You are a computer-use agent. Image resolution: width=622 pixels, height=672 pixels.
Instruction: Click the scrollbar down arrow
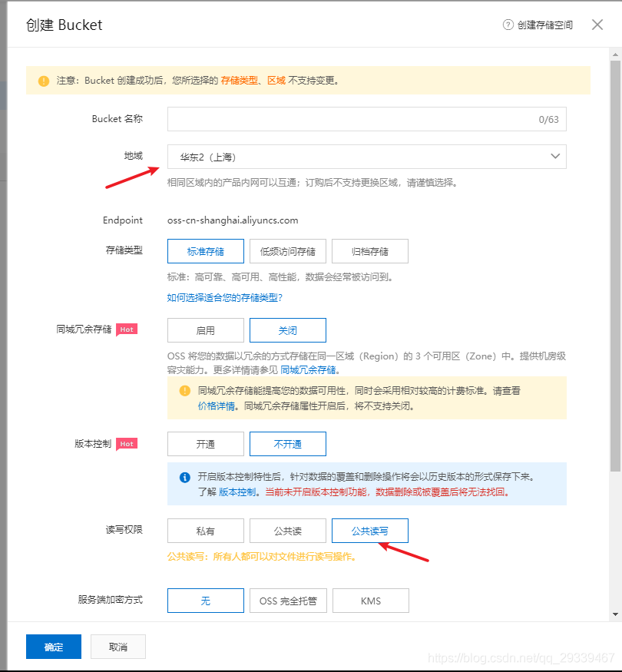coord(615,614)
